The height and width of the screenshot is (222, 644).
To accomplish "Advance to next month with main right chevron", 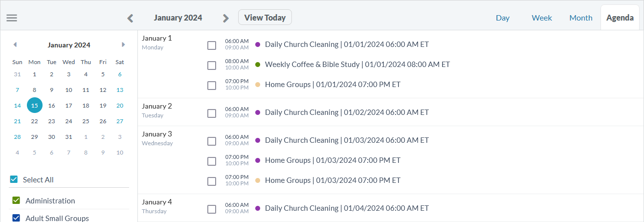I will [x=225, y=18].
